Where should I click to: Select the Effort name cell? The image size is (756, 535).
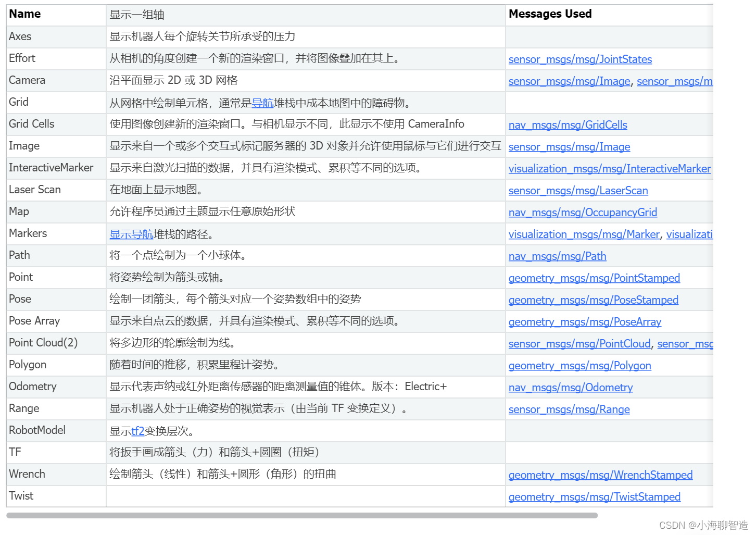coord(56,59)
